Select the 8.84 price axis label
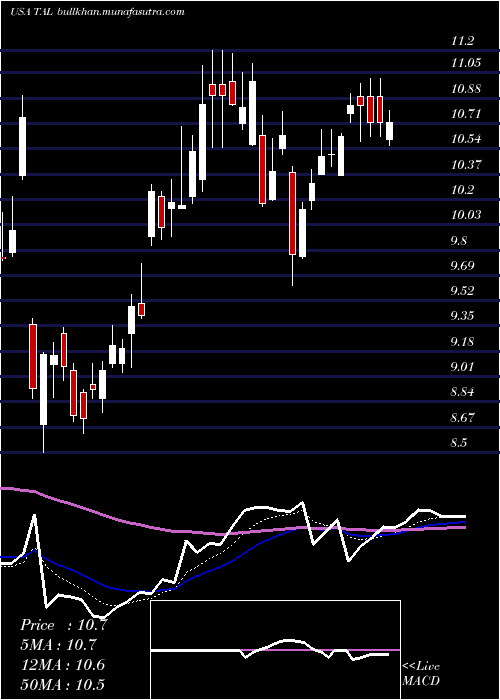Screen dimensions: 500x700 pos(462,392)
